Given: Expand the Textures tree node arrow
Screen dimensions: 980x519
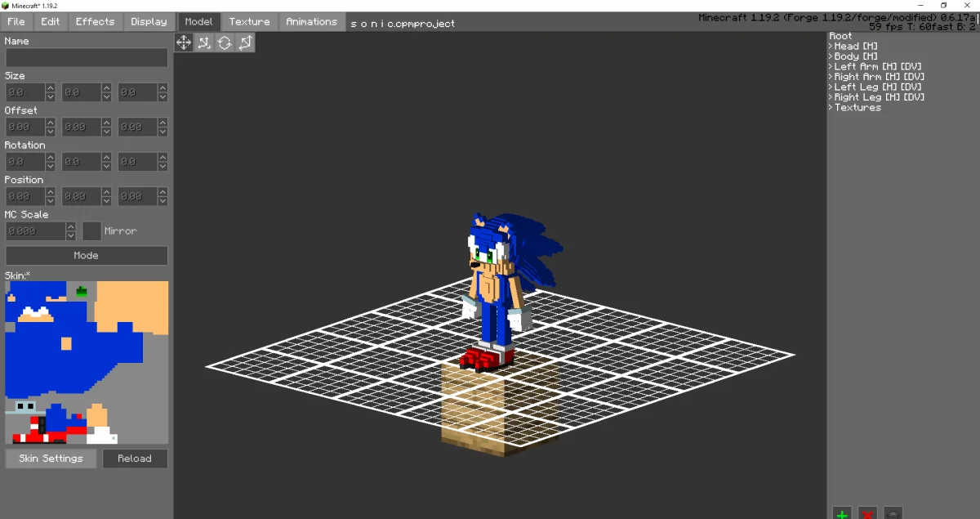Looking at the screenshot, I should point(831,108).
